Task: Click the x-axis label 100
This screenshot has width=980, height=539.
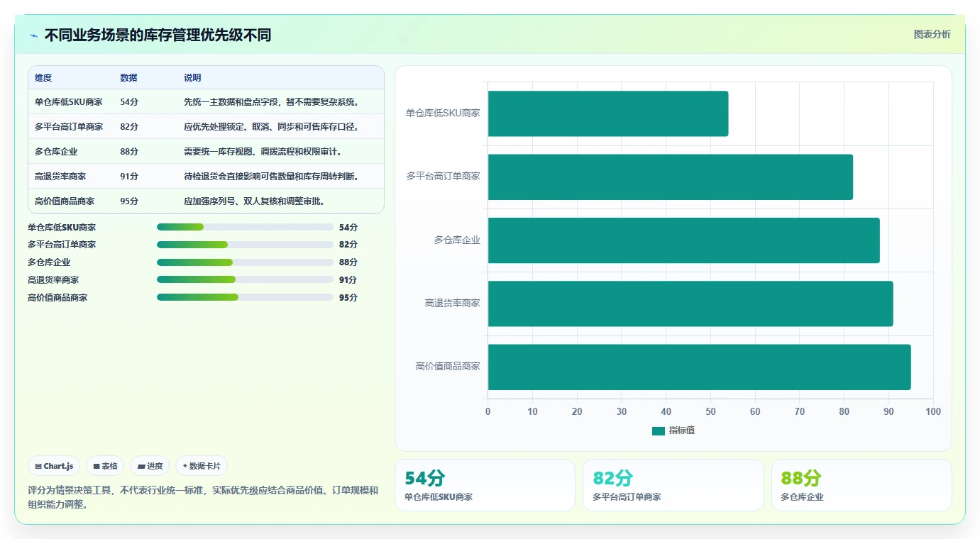Action: point(933,412)
